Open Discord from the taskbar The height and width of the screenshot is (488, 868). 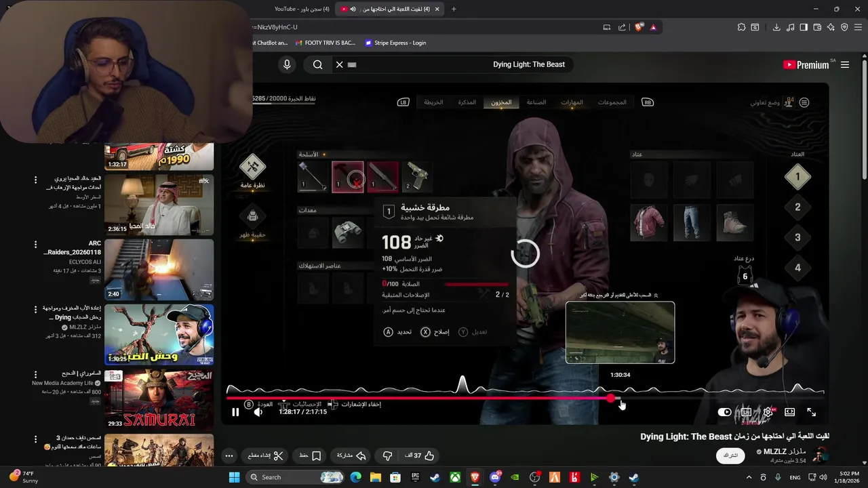point(495,477)
